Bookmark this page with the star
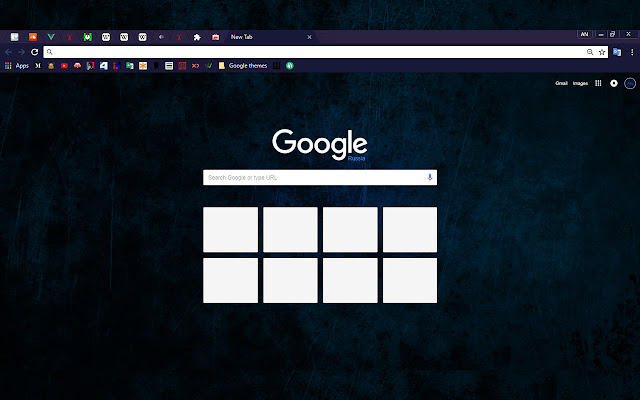 pos(602,52)
